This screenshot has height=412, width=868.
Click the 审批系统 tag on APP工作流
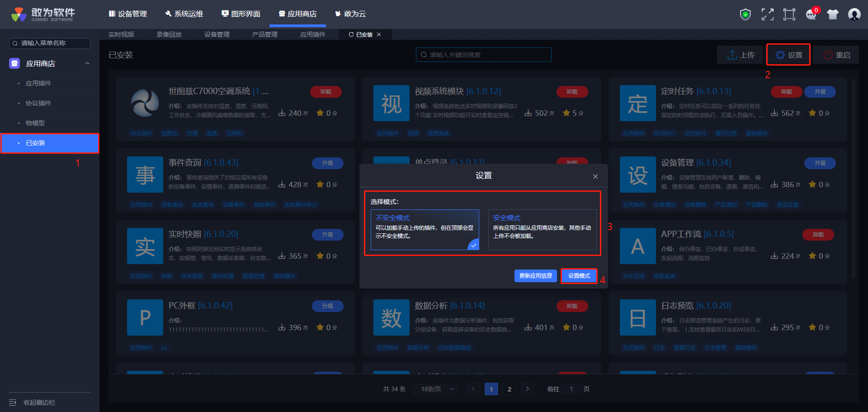tap(665, 276)
